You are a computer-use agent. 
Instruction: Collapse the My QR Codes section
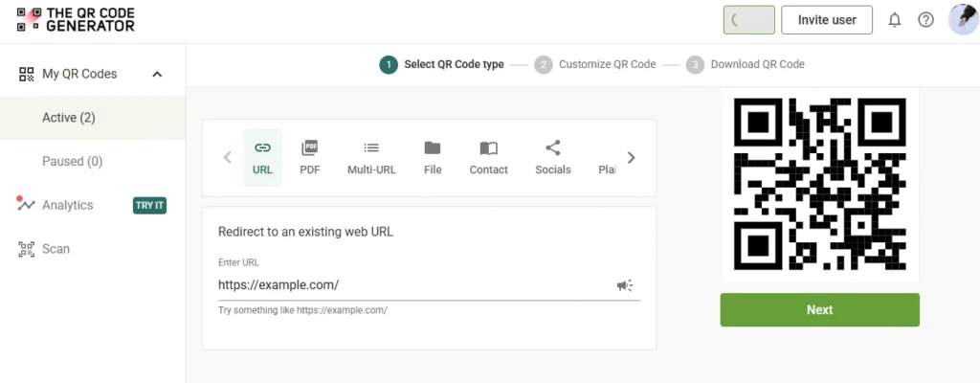point(158,74)
